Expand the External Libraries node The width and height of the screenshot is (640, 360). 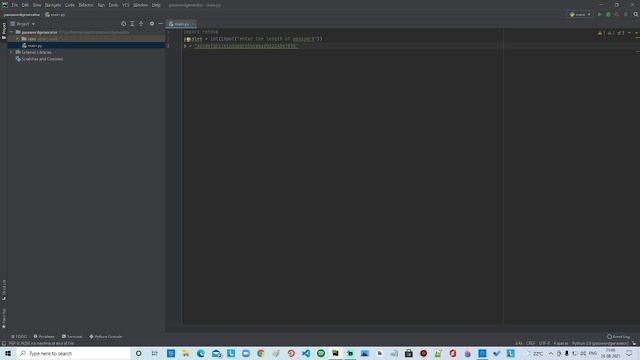coord(11,52)
